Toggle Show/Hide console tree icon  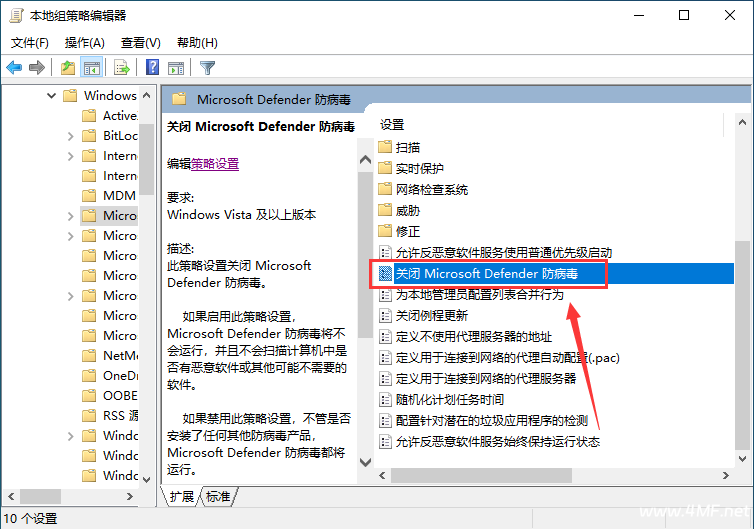(x=91, y=68)
